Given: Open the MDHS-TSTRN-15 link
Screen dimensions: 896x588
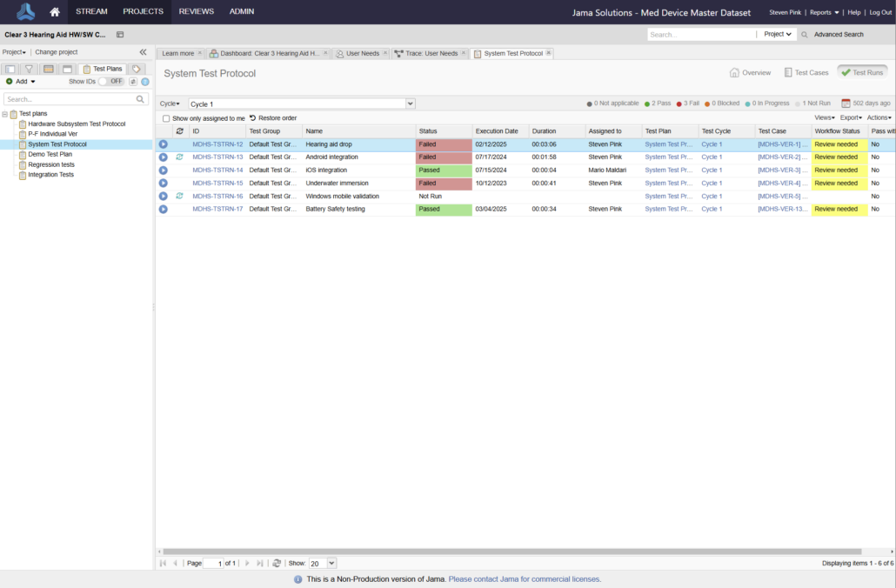Looking at the screenshot, I should point(217,184).
